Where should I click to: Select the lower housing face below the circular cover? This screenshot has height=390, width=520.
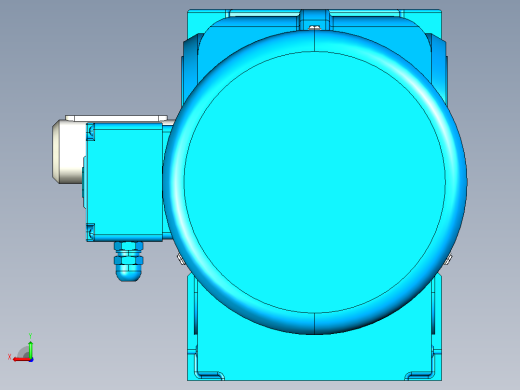click(x=313, y=358)
